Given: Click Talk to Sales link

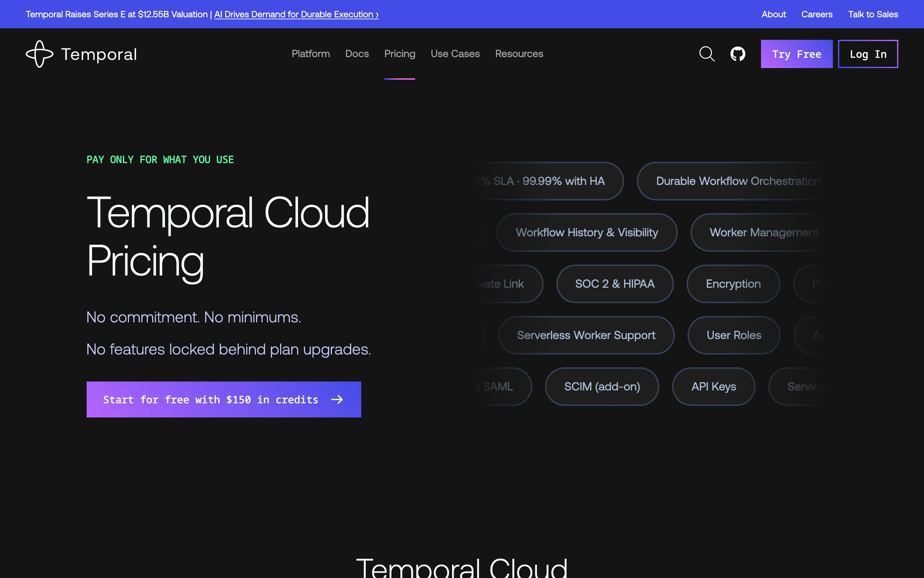Looking at the screenshot, I should (x=873, y=14).
